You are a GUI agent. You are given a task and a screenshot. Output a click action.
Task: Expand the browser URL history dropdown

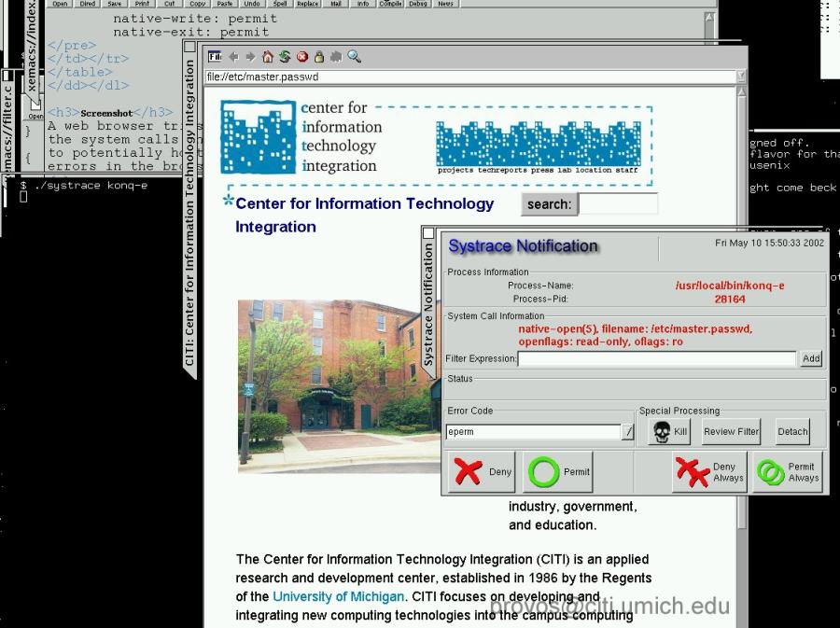(741, 77)
